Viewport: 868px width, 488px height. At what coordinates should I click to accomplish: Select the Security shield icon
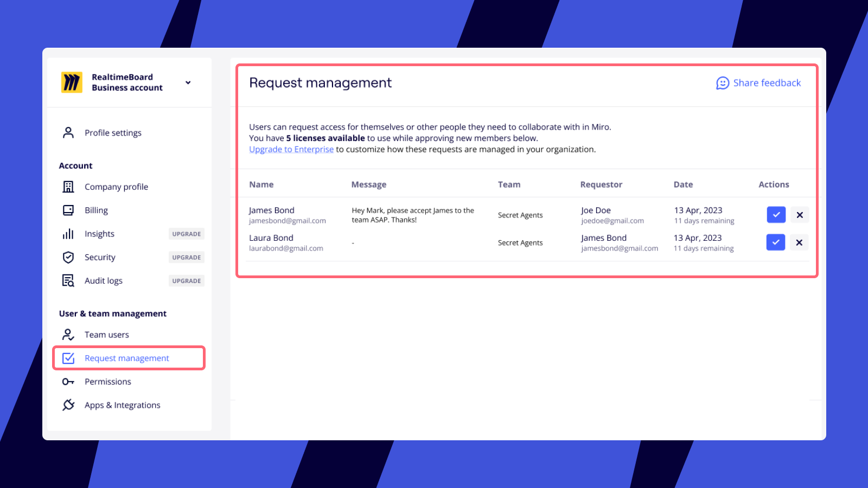tap(68, 257)
